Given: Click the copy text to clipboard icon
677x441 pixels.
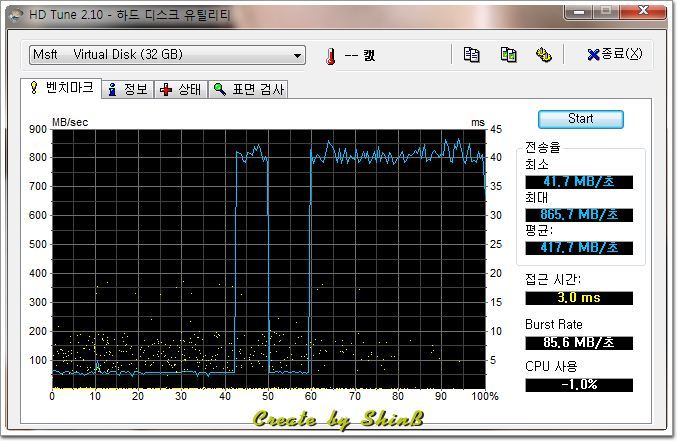Looking at the screenshot, I should pyautogui.click(x=471, y=54).
